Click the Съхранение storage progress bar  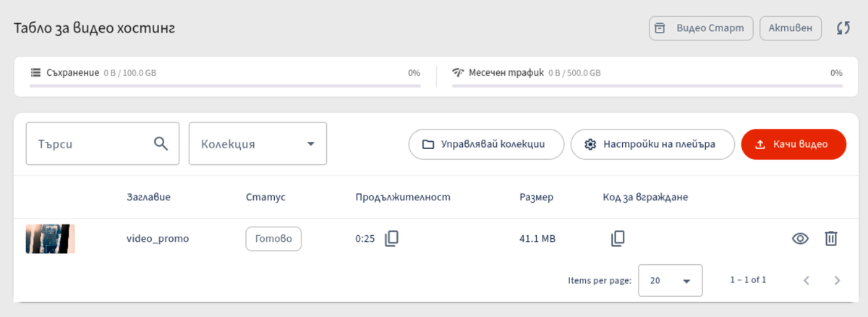tap(225, 86)
